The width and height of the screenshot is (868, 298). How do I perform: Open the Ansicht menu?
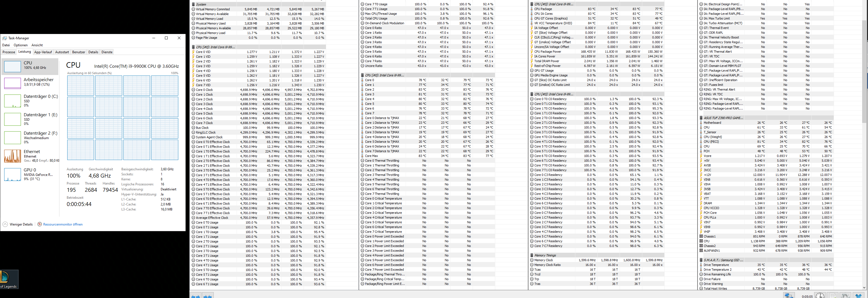37,45
